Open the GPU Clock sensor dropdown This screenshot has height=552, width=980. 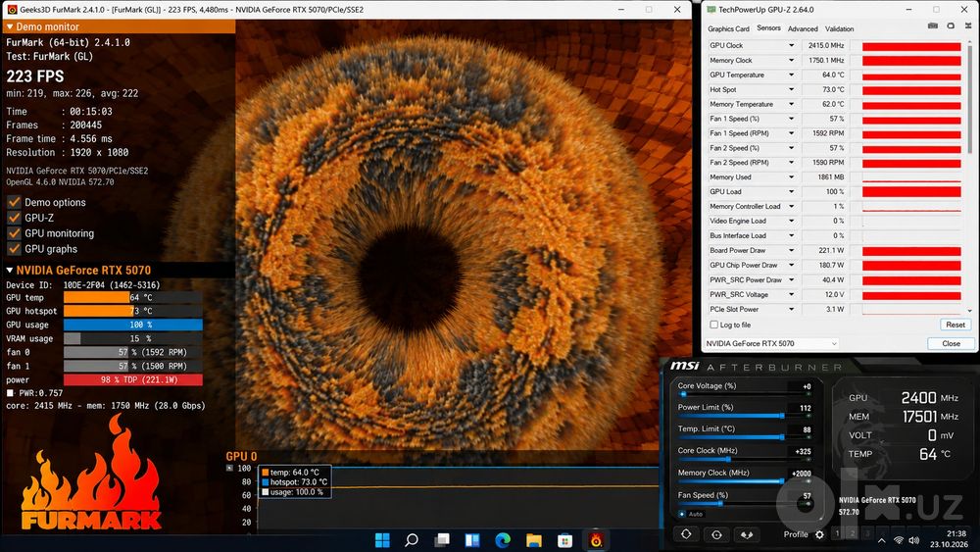point(791,46)
